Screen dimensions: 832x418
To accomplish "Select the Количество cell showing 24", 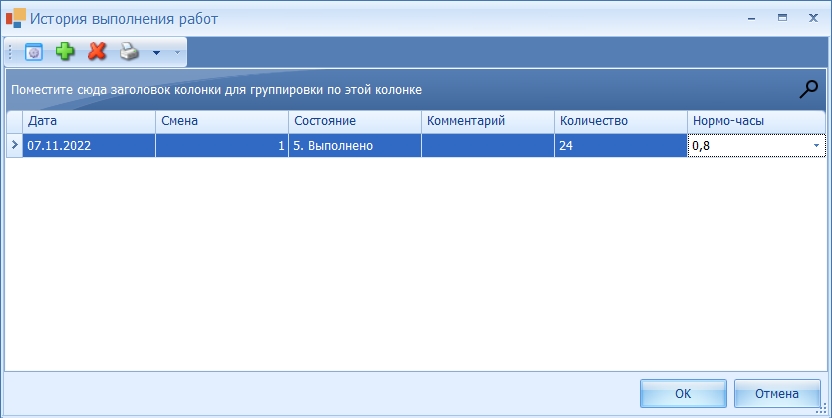I will tap(621, 145).
